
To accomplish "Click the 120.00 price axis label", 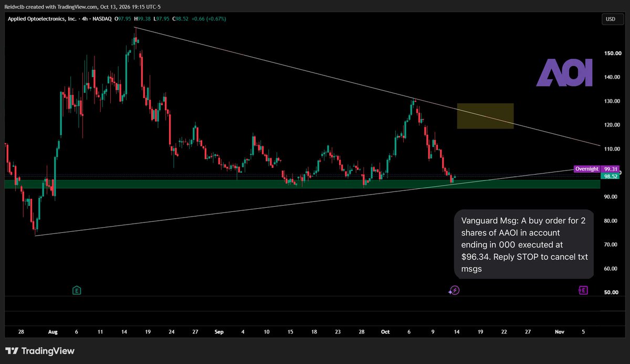I will click(x=612, y=125).
